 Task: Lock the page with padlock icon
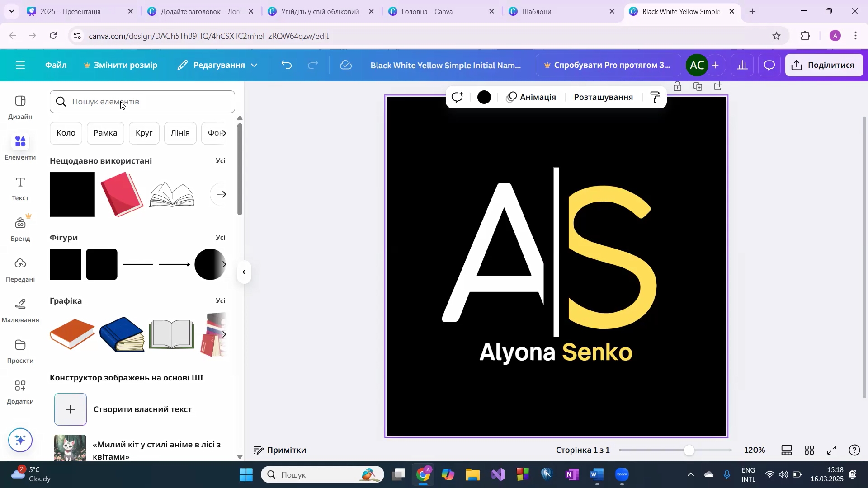[x=677, y=86]
